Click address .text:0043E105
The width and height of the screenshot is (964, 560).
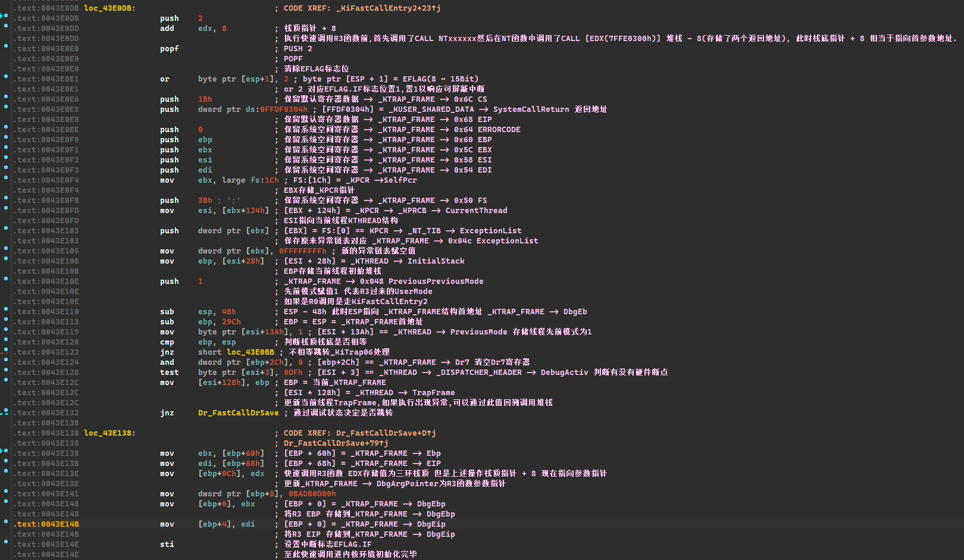tap(46, 251)
